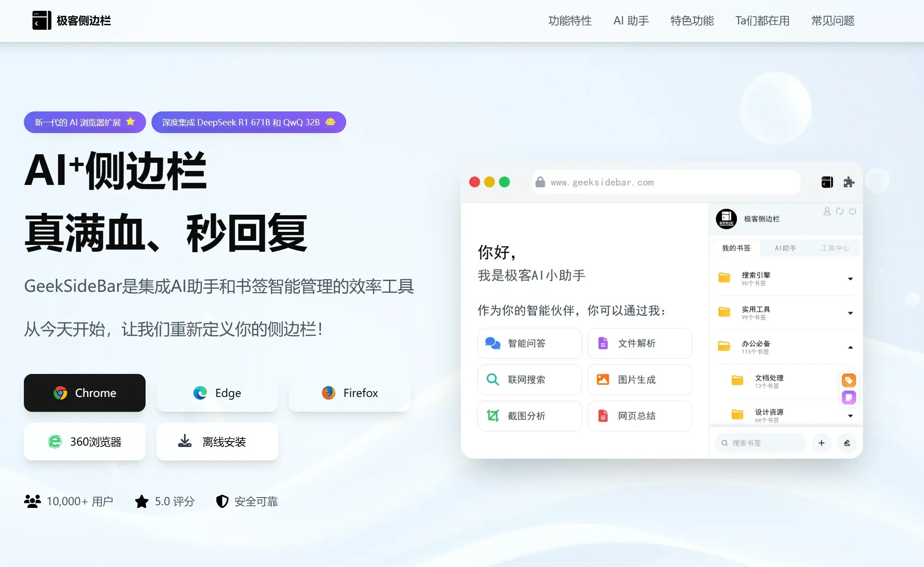924x567 pixels.
Task: Toggle the power button in sidebar header
Action: click(x=853, y=211)
